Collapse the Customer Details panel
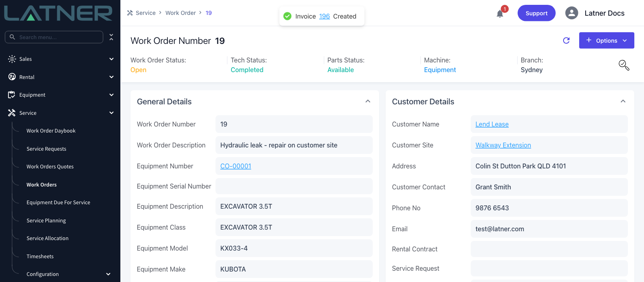This screenshot has width=644, height=282. coord(623,101)
